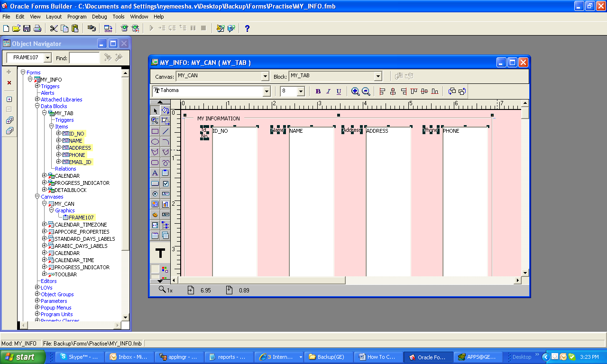Select the Line drawing tool

[x=166, y=131]
